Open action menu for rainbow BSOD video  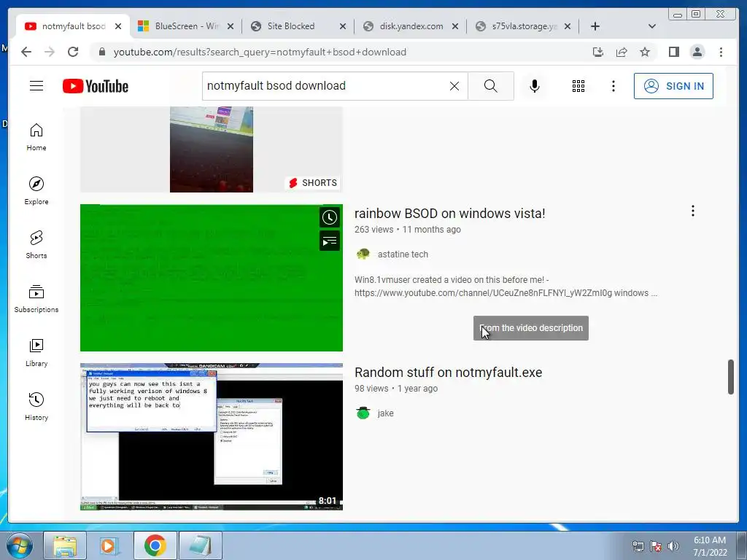[693, 211]
